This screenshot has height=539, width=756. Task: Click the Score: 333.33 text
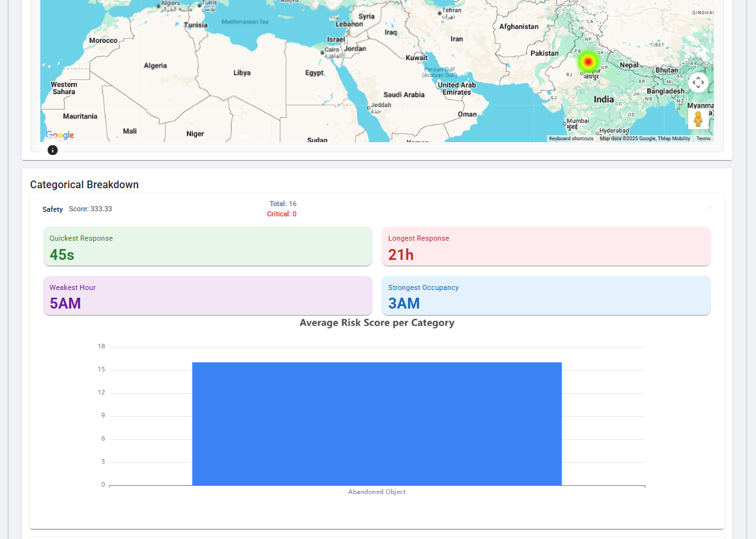point(90,209)
